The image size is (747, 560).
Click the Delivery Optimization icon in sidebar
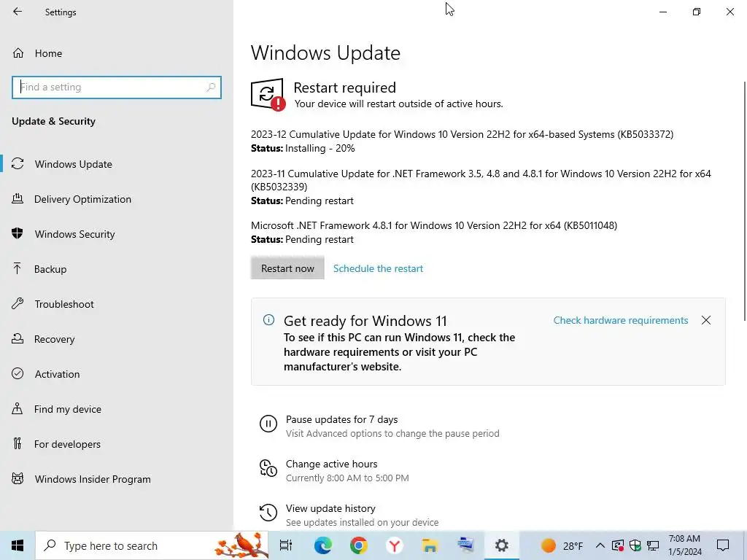coord(18,198)
